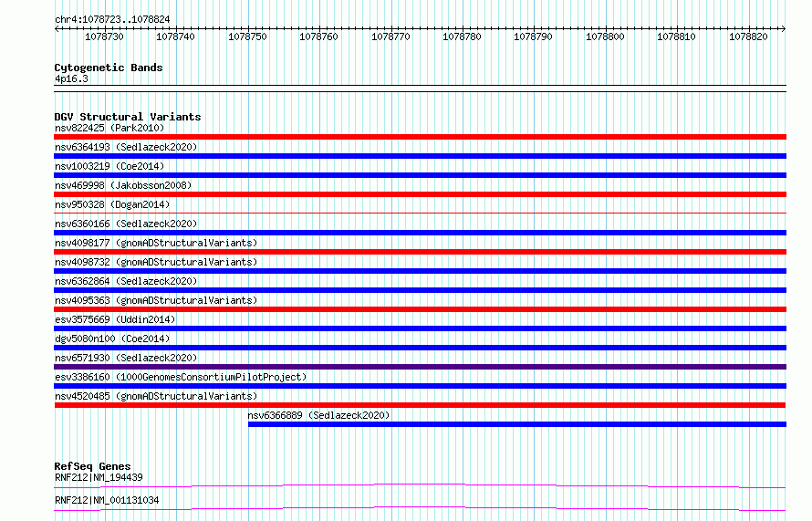Click the right arrowhead of the ruler

(784, 29)
